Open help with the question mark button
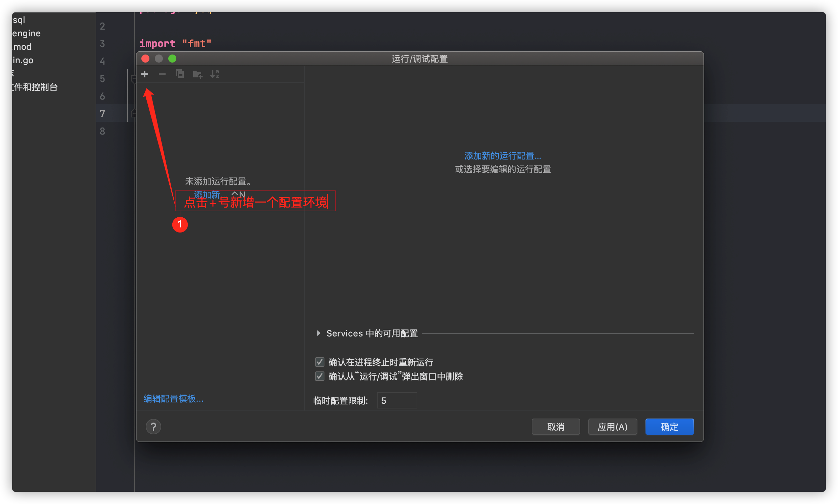The width and height of the screenshot is (838, 504). (x=153, y=427)
